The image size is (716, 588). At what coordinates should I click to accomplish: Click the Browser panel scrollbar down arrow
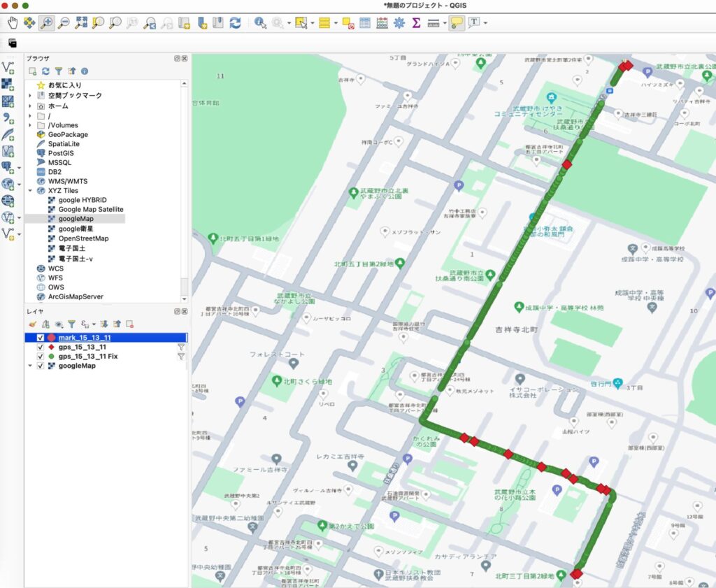click(185, 299)
